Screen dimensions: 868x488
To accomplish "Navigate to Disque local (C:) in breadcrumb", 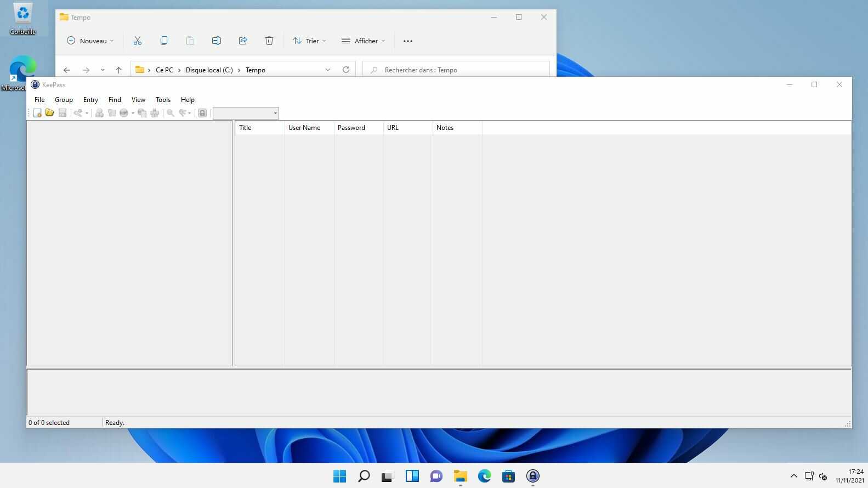I will pyautogui.click(x=209, y=70).
